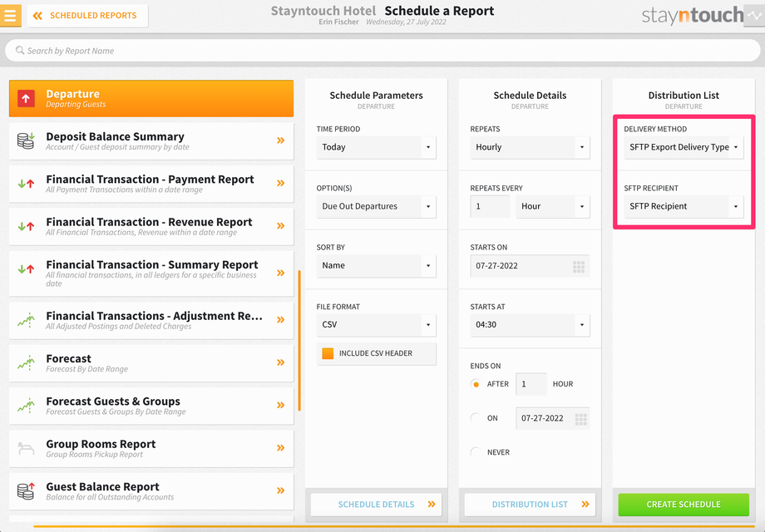765x532 pixels.
Task: Select Financial Transaction - Payment Report
Action: click(x=151, y=184)
